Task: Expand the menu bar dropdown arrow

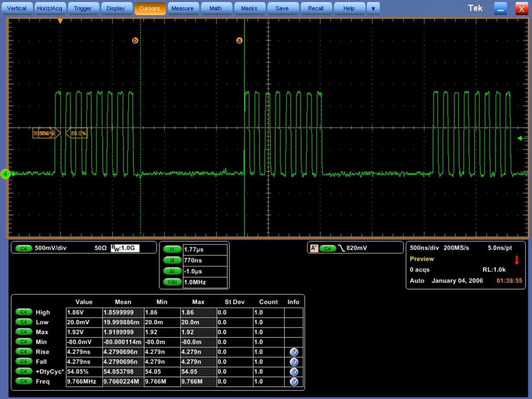Action: point(373,9)
